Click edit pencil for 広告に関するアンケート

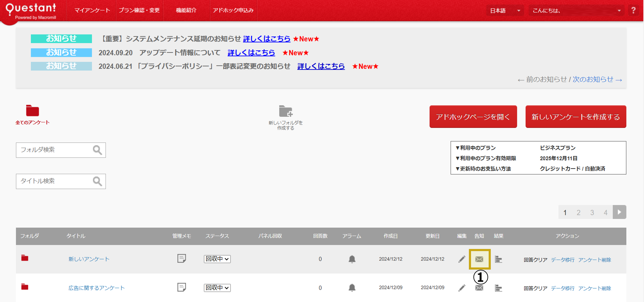pyautogui.click(x=462, y=288)
